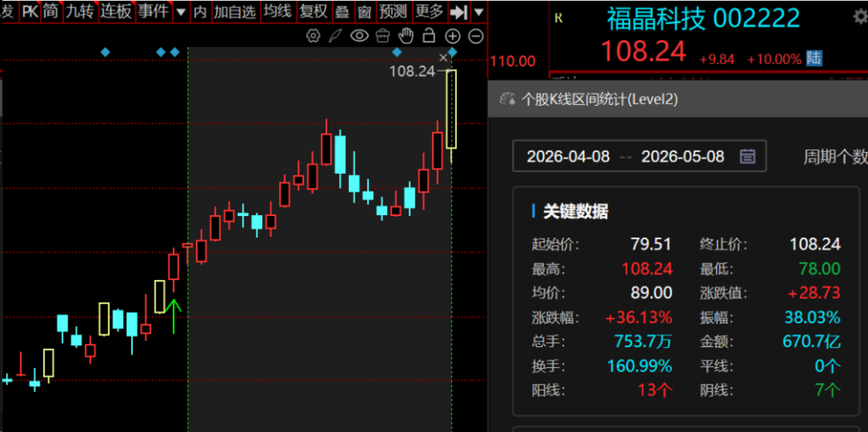
Task: Click the 换手 160.99% value
Action: [640, 366]
